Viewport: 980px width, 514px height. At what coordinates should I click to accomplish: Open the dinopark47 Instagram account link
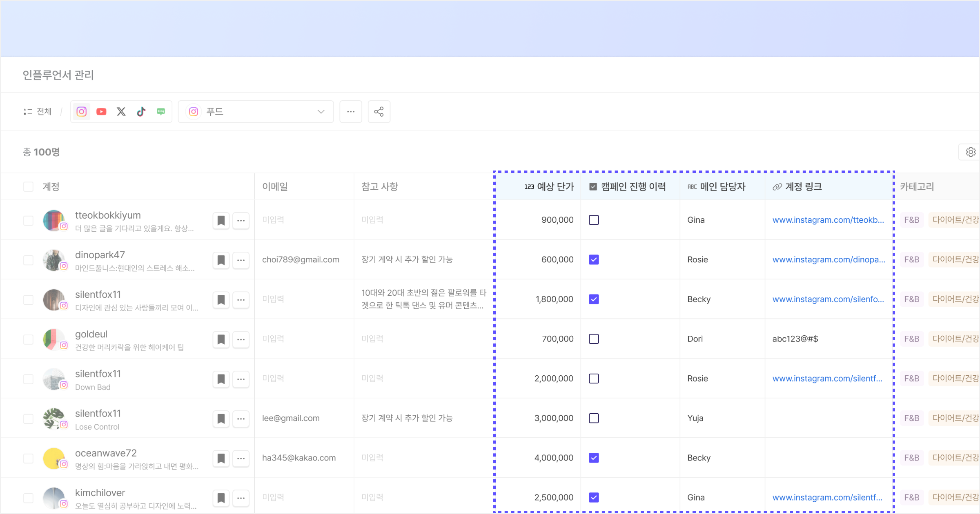pyautogui.click(x=829, y=260)
